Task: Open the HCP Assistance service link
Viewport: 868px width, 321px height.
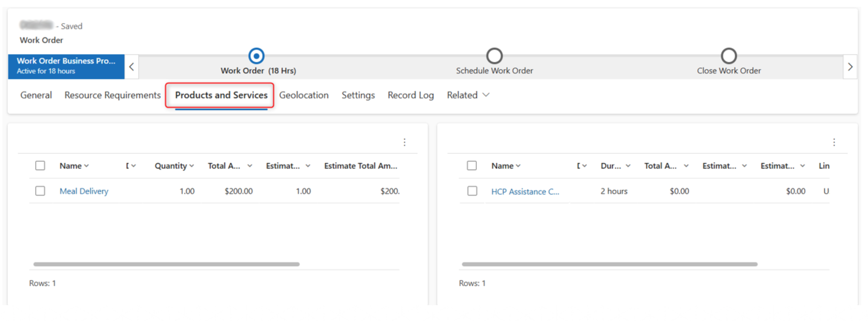Action: pyautogui.click(x=525, y=192)
